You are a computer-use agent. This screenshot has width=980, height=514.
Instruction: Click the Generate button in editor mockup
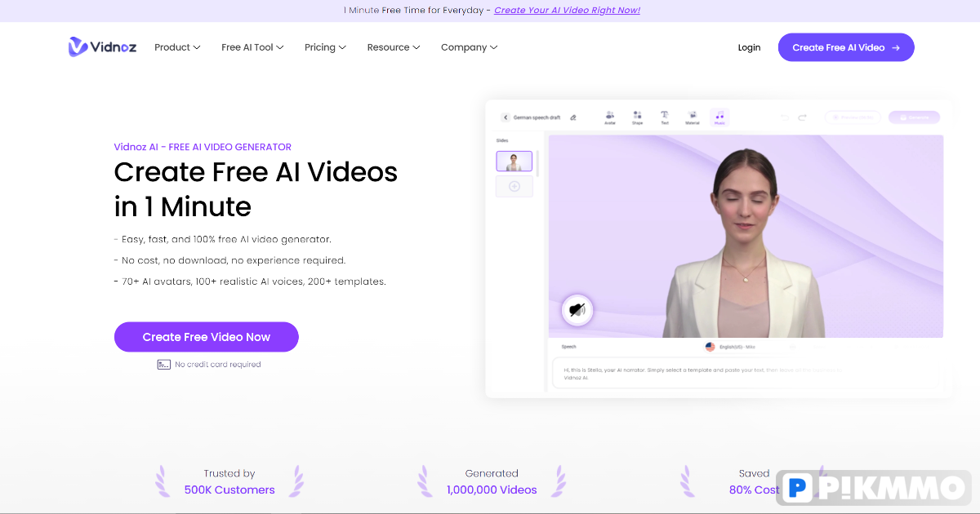click(x=914, y=117)
